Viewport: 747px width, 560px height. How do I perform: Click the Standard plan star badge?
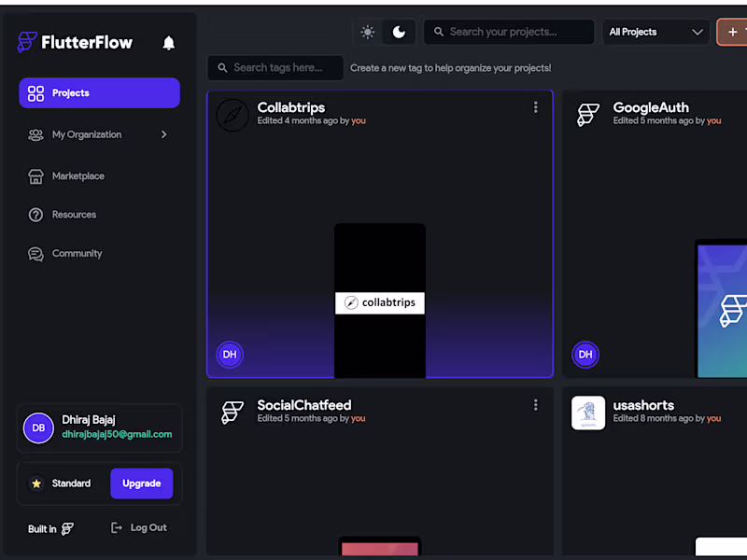point(38,483)
